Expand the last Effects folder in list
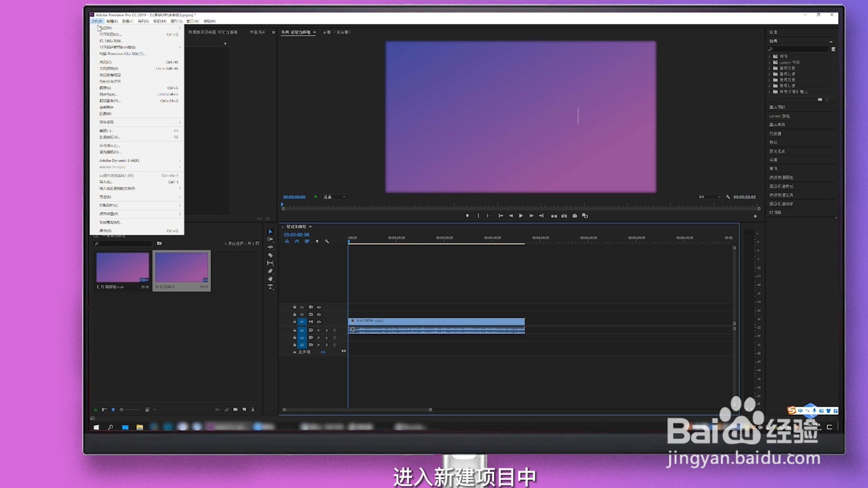Viewport: 868px width, 488px height. coord(769,92)
